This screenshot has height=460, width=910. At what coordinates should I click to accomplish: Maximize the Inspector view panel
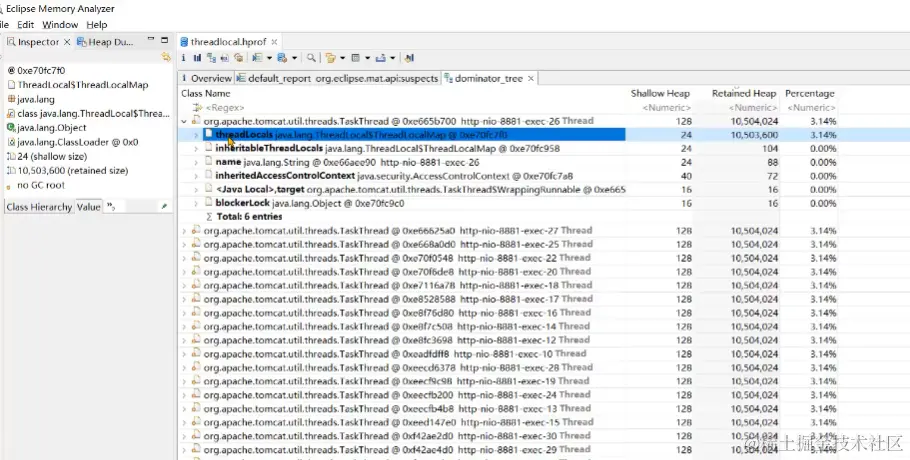pos(165,40)
